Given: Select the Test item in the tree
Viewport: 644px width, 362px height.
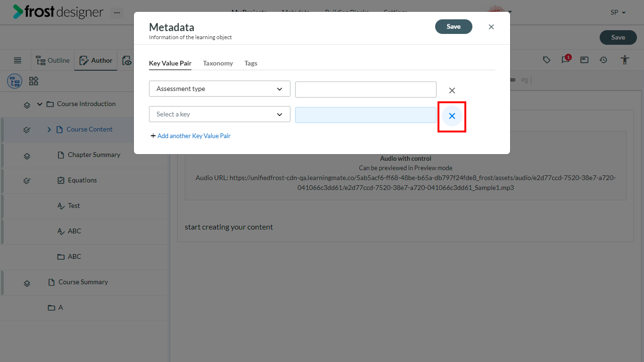Looking at the screenshot, I should [x=74, y=206].
